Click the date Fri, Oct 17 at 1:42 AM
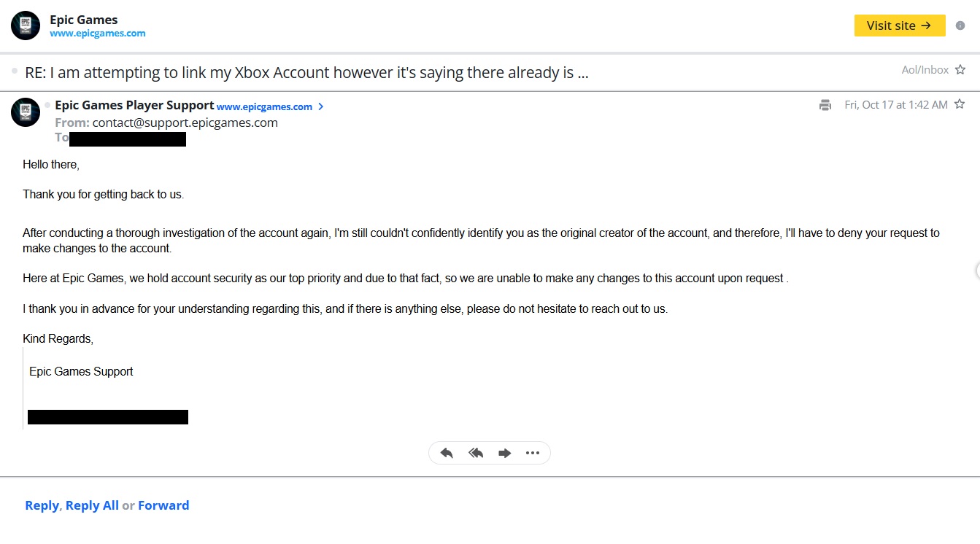Viewport: 980px width, 544px height. click(x=896, y=105)
